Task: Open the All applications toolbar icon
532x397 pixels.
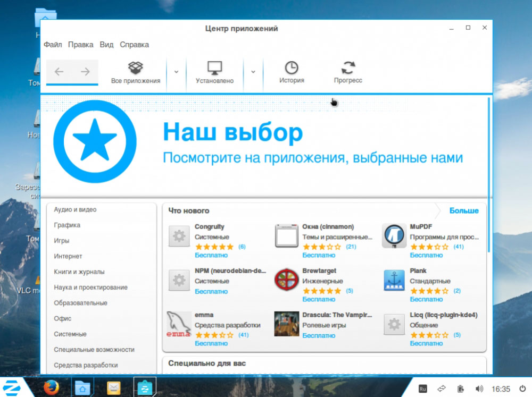Action: (135, 67)
